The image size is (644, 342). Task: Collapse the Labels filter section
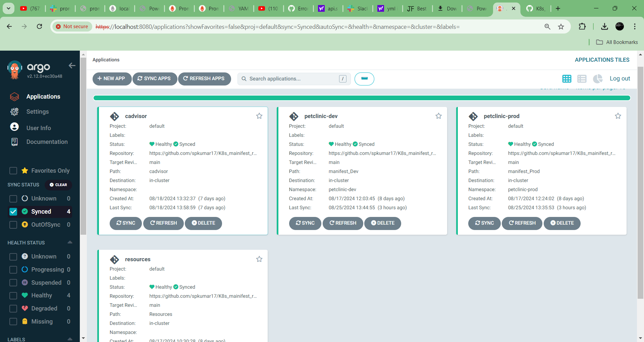70,339
